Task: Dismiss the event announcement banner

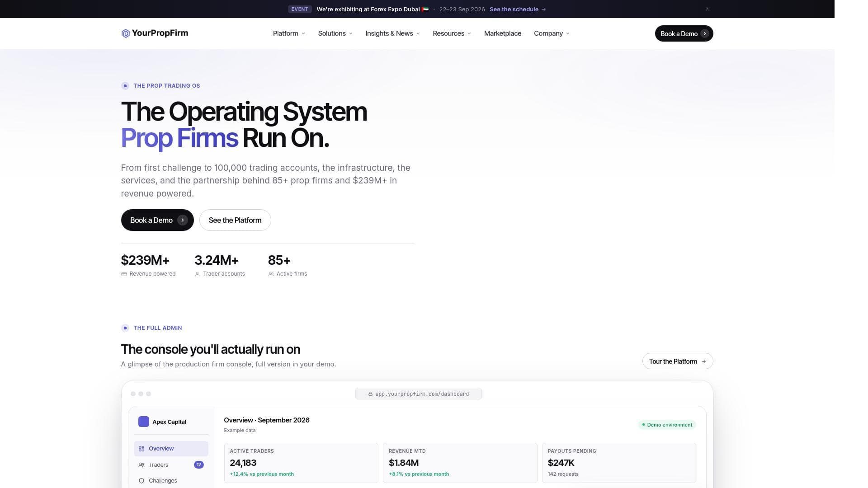Action: [708, 9]
